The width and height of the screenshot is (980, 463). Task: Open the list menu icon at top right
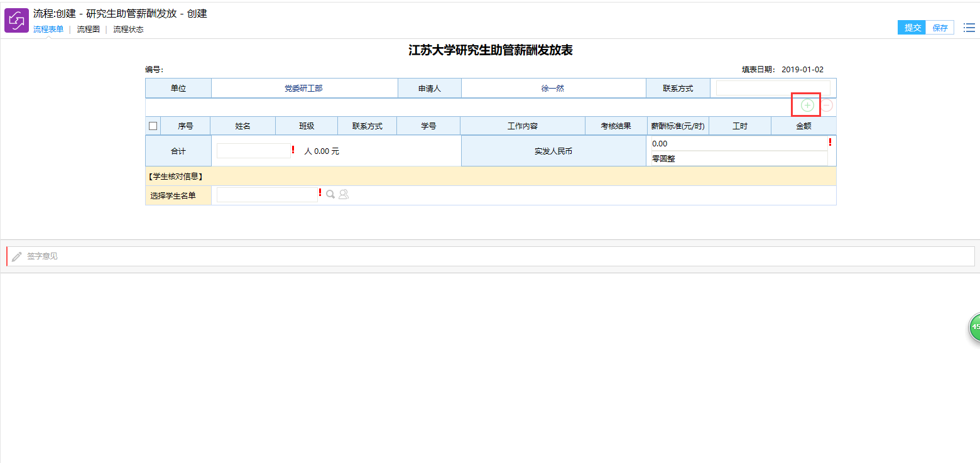click(969, 28)
